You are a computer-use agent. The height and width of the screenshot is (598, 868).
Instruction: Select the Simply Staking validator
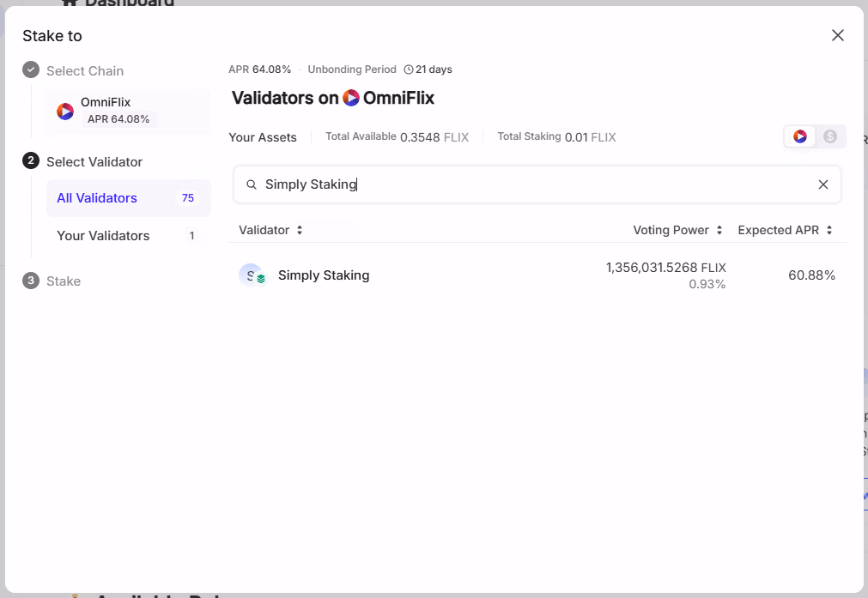324,275
